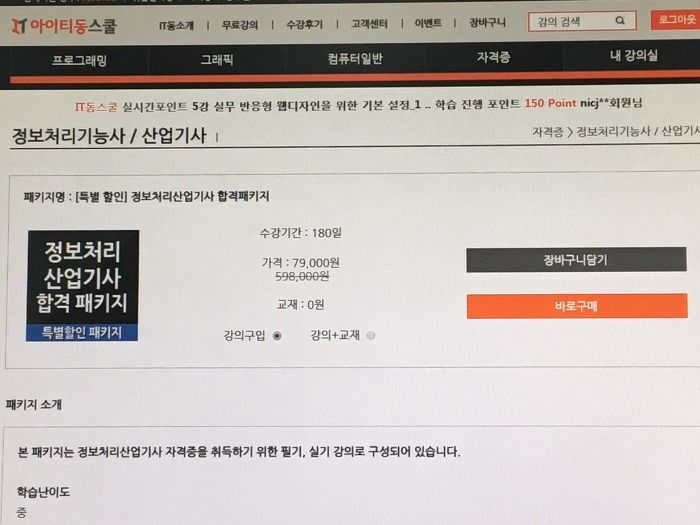Open the 무료강의 link
The width and height of the screenshot is (700, 525).
[240, 25]
